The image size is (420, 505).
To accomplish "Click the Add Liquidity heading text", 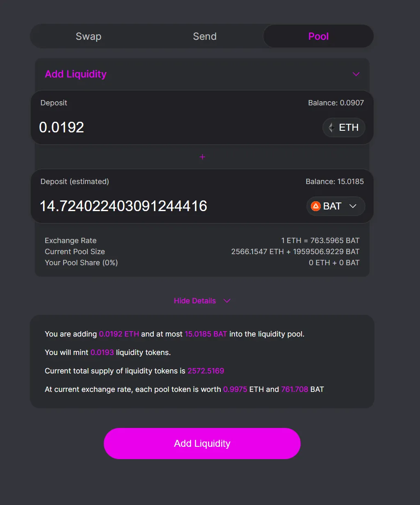I will tap(76, 74).
